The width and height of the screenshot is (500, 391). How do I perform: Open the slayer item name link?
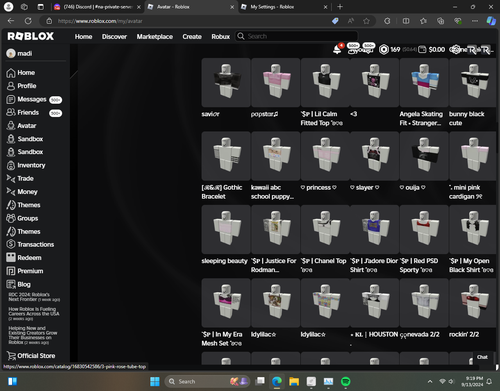[x=365, y=188]
